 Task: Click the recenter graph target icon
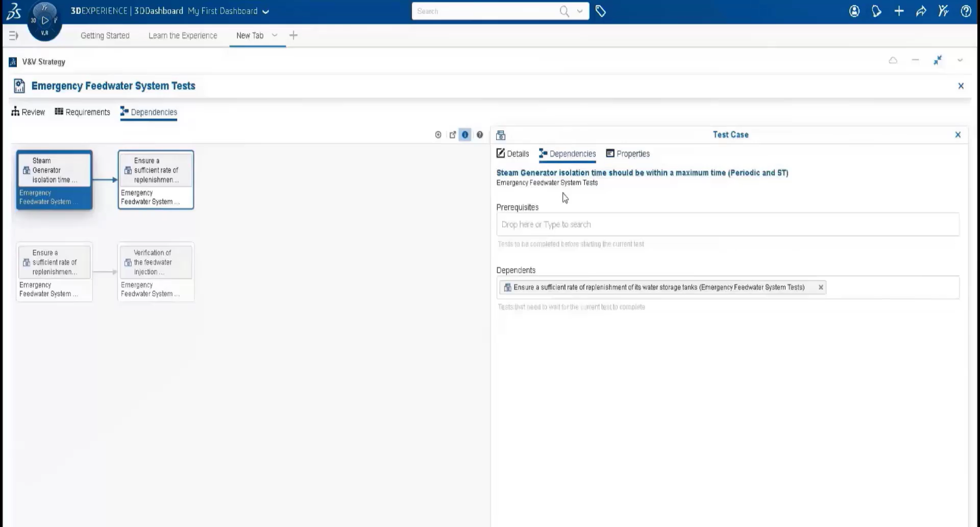(438, 135)
